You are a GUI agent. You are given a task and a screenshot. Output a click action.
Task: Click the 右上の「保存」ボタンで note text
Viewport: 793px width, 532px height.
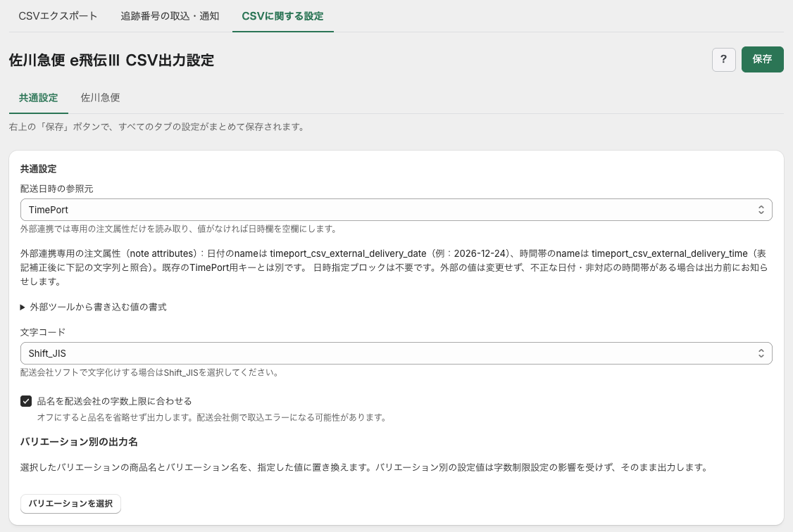click(x=158, y=127)
